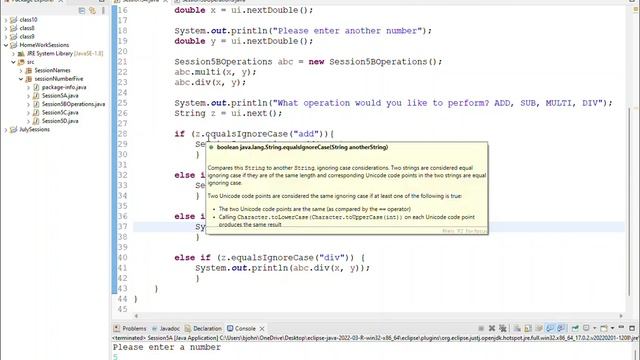Maximize the Console view panel
This screenshot has height=360, width=640.
632,328
